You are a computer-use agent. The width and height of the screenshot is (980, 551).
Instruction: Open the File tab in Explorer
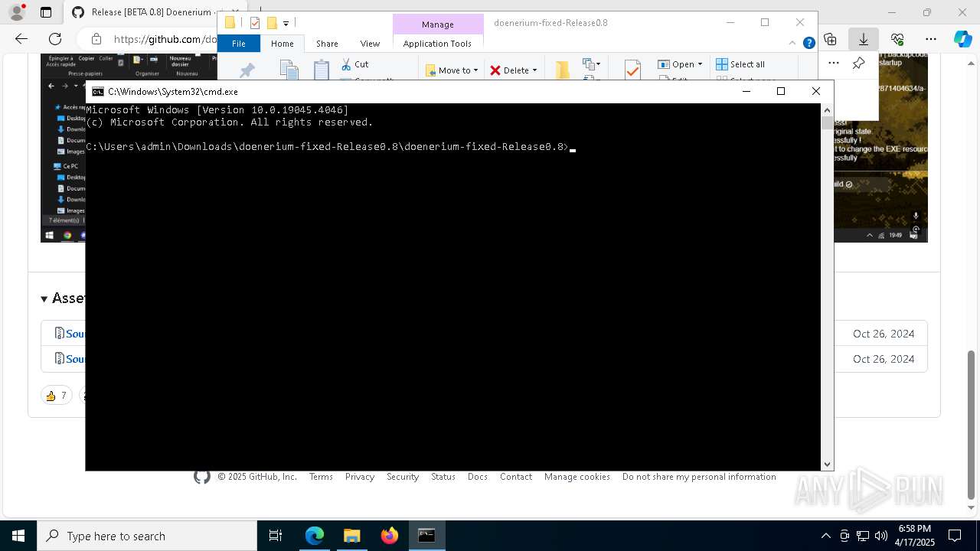click(x=239, y=44)
